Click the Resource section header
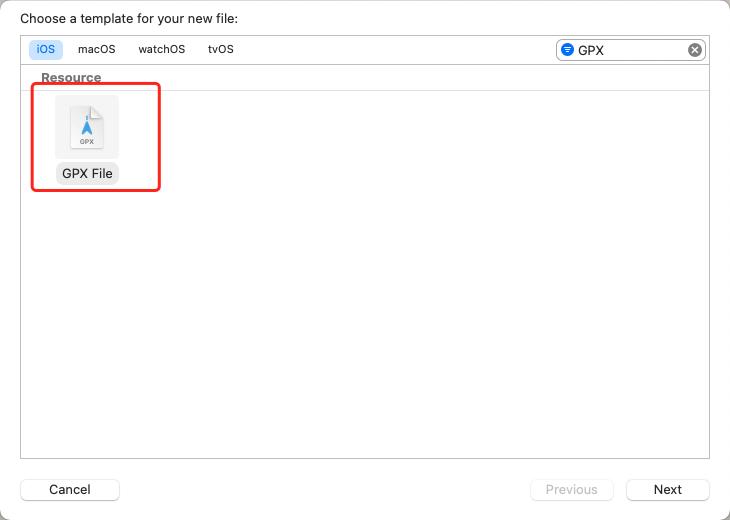 71,77
